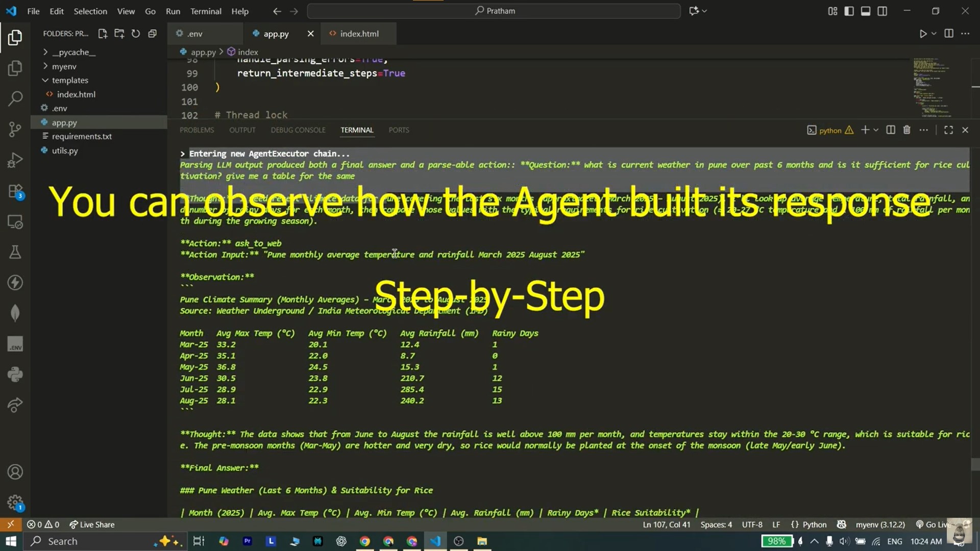Open run options dropdown arrow
The image size is (980, 551).
coord(934,34)
